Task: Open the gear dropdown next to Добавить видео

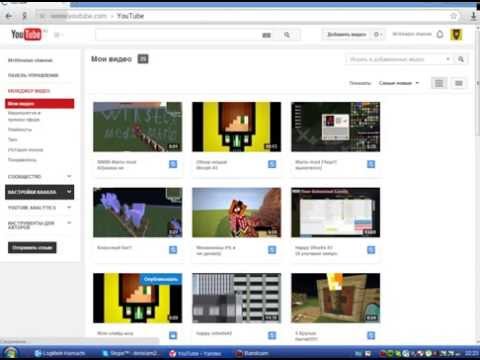Action: pyautogui.click(x=377, y=34)
